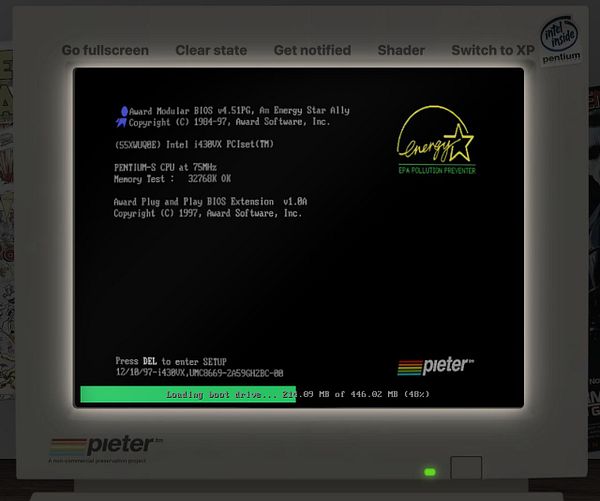
Task: Click the Intel Inside Pentium sticker
Action: (x=560, y=39)
